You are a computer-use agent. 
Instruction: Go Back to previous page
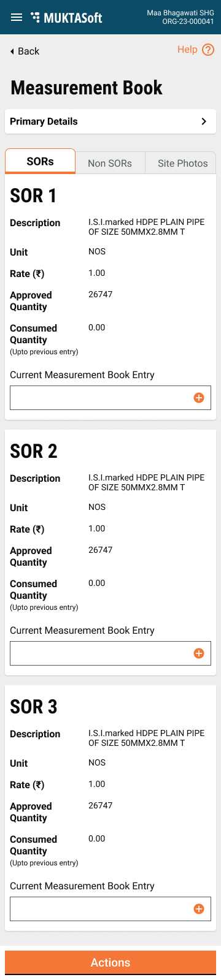coord(25,51)
